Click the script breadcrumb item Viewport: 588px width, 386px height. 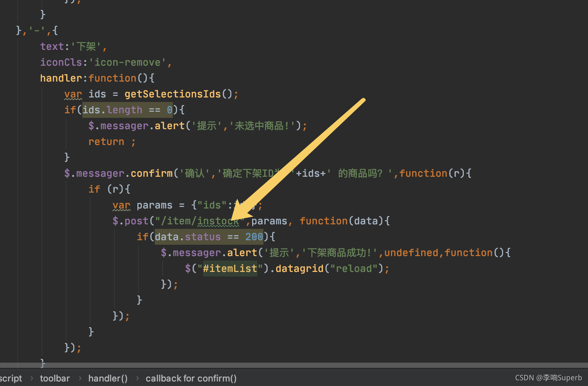click(x=11, y=378)
